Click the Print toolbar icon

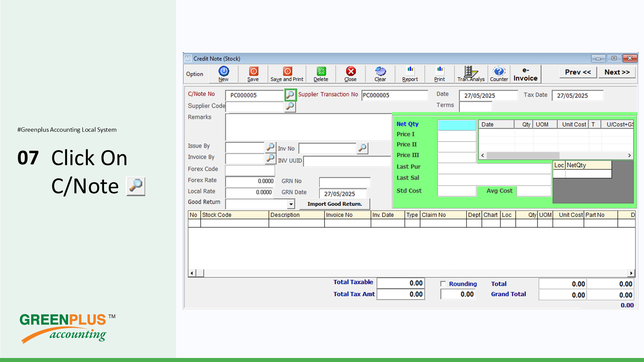click(x=440, y=74)
